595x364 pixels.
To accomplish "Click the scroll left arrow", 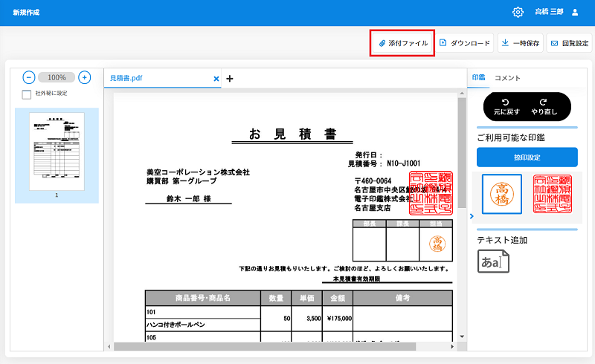I will 109,347.
